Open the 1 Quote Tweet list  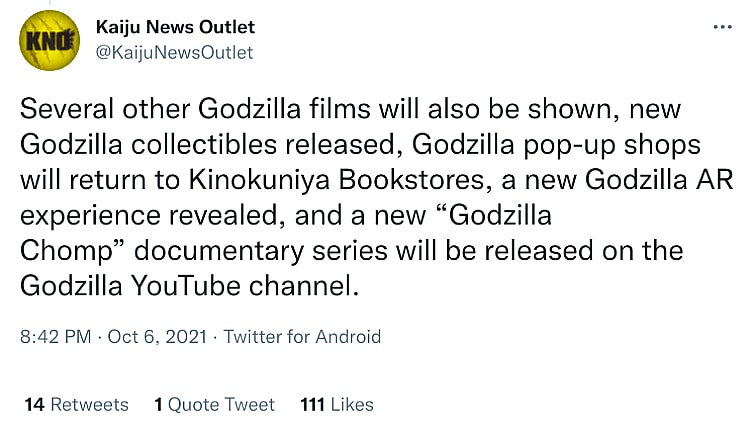click(x=214, y=404)
